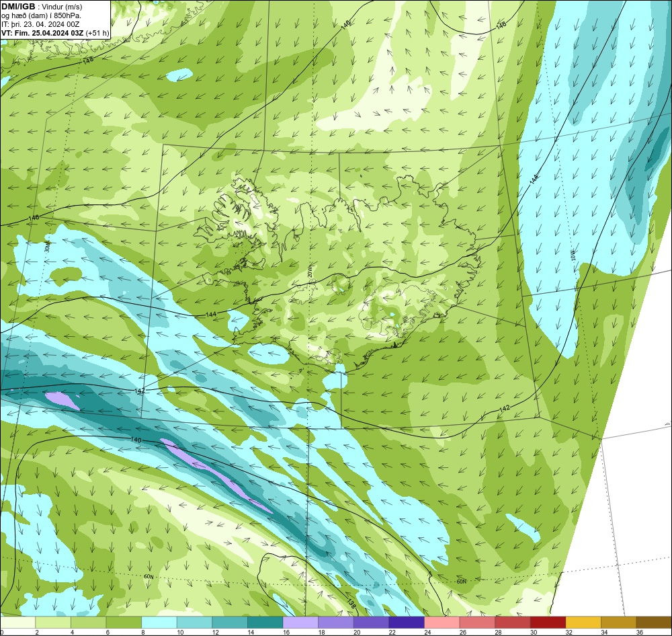Select the legend tick value '34'

click(x=604, y=632)
